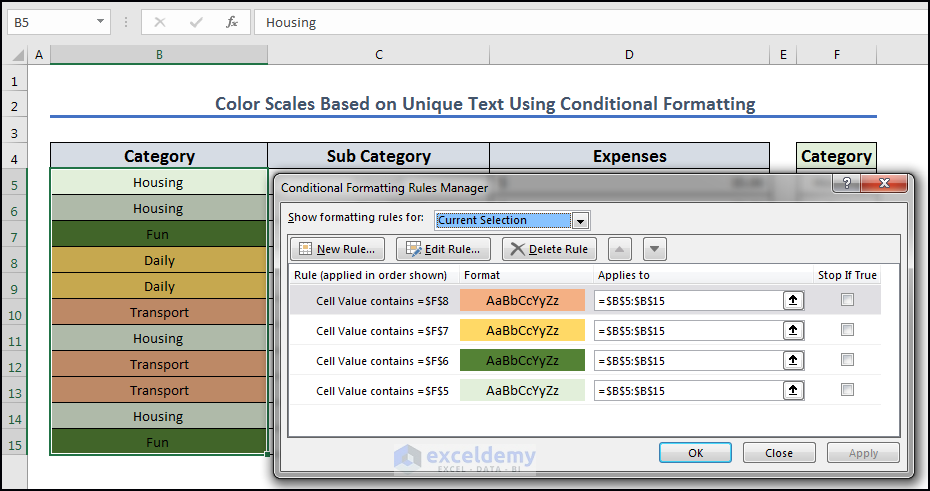Click the Edit Rule button
Screen dimensions: 930x491
pos(443,249)
